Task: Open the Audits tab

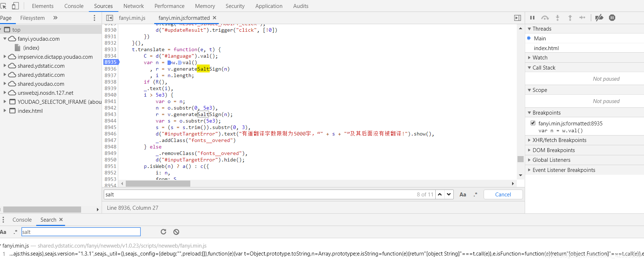Action: click(301, 6)
